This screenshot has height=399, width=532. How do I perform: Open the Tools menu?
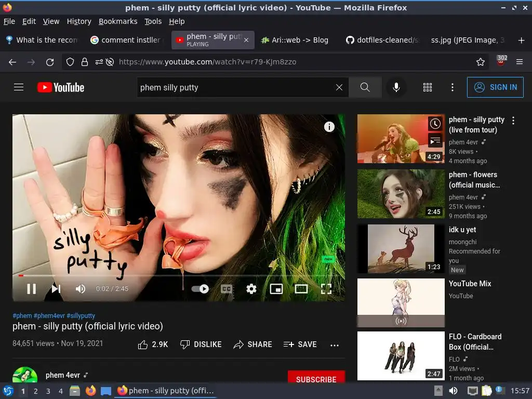click(x=153, y=21)
